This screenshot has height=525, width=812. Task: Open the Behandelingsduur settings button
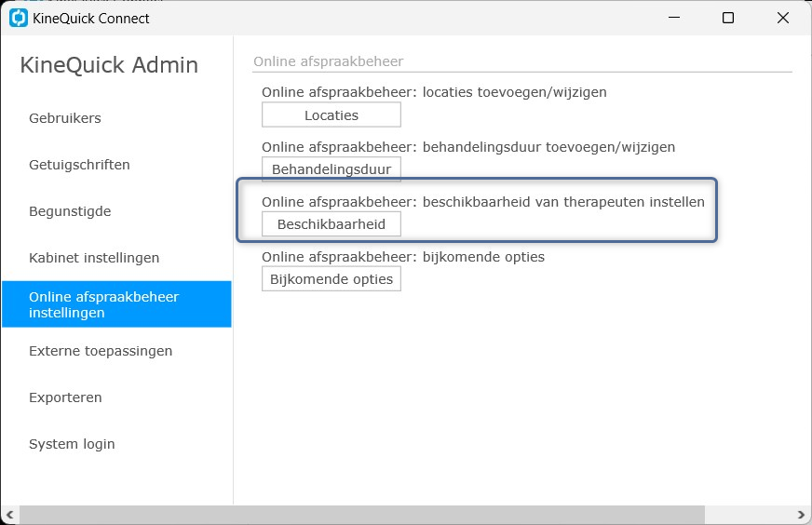coord(332,169)
